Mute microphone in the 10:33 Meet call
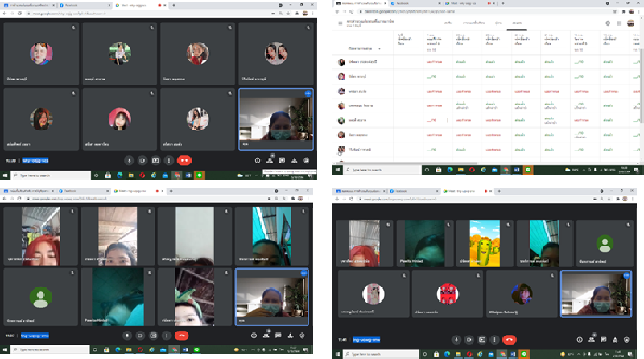 129,159
